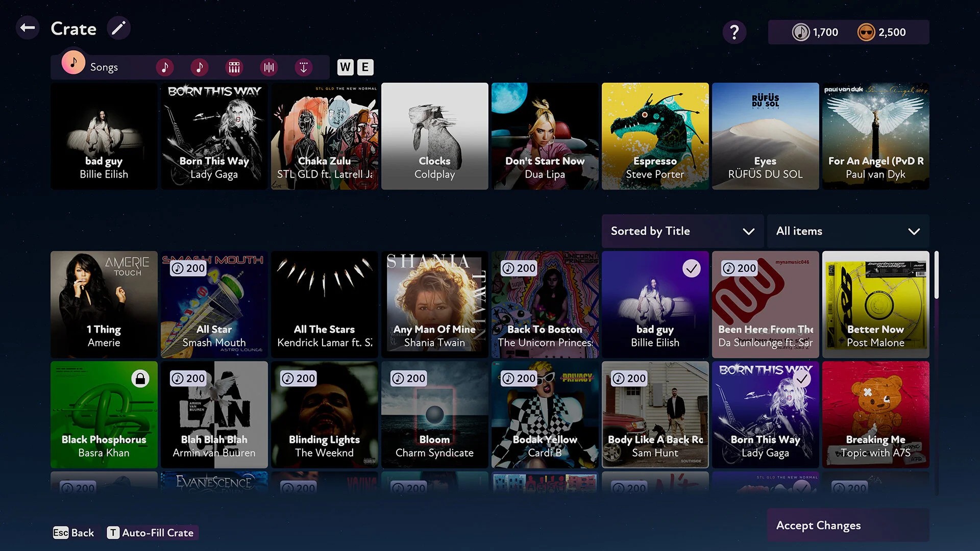This screenshot has height=551, width=980.
Task: Click the E key hint icon
Action: (x=365, y=67)
